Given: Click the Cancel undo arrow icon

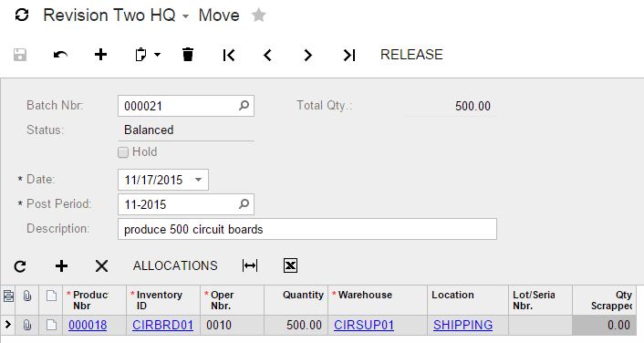Looking at the screenshot, I should 60,55.
